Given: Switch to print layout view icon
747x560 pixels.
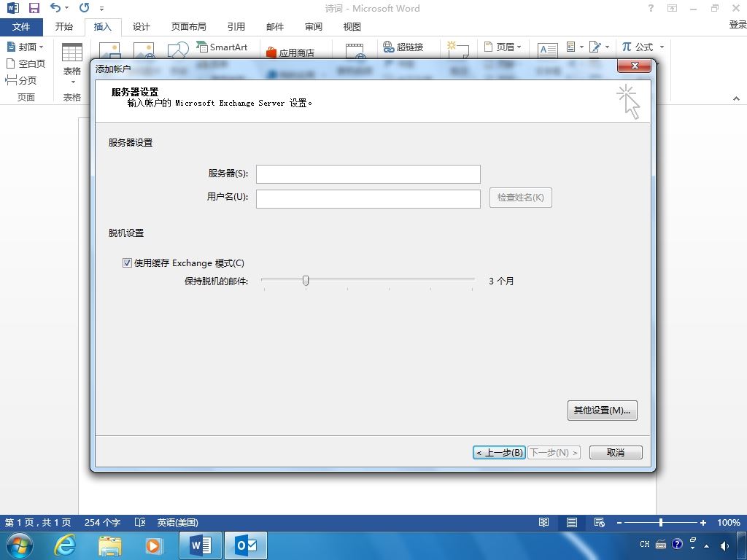Looking at the screenshot, I should (572, 522).
